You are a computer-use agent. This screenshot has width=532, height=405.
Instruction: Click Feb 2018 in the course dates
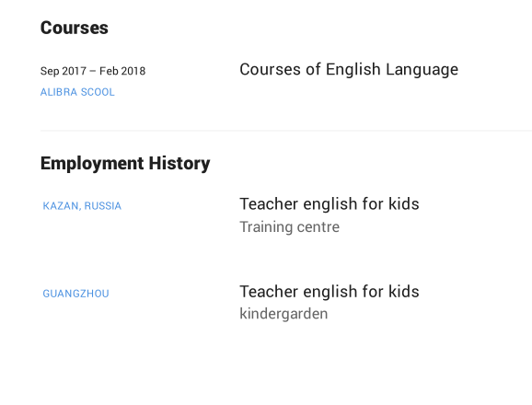coord(122,71)
